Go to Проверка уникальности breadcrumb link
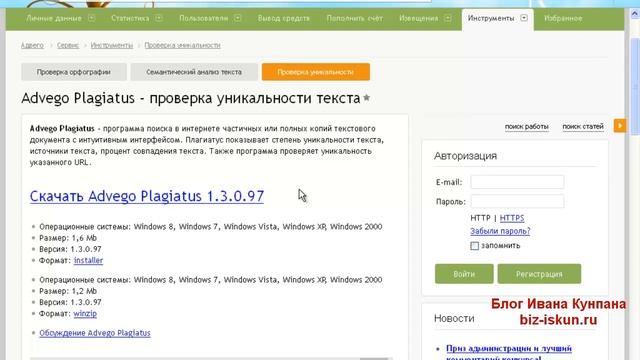 click(182, 45)
